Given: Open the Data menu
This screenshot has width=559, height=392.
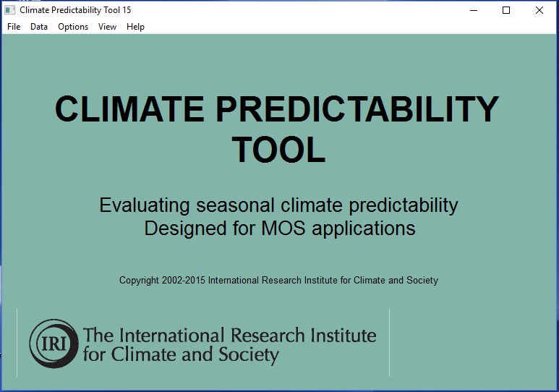Looking at the screenshot, I should [x=39, y=27].
